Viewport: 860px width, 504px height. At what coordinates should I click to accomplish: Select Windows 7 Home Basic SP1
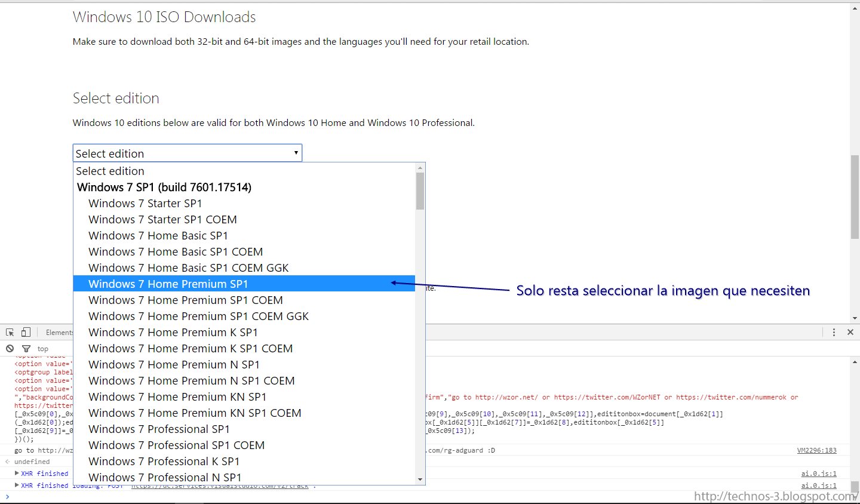(x=244, y=235)
